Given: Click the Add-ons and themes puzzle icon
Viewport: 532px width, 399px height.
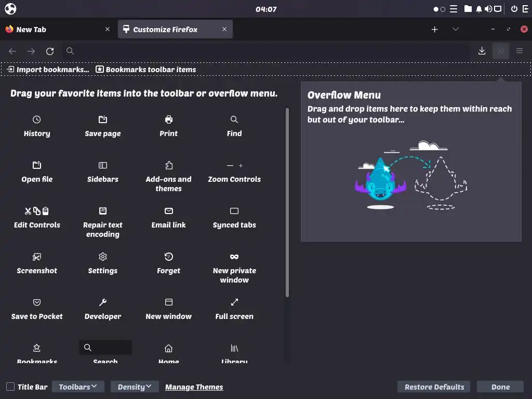Looking at the screenshot, I should [169, 165].
